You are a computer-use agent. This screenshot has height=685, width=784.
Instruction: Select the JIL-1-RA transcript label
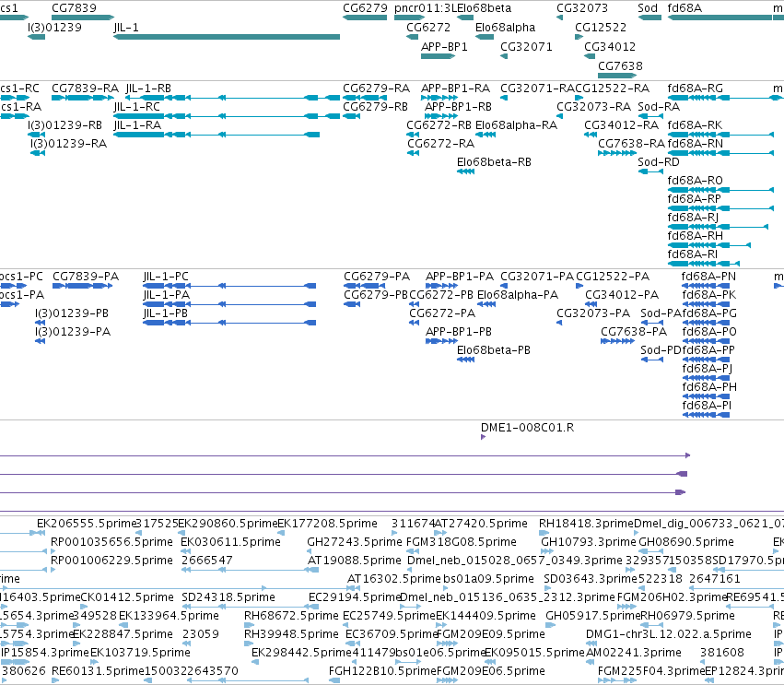[x=137, y=125]
